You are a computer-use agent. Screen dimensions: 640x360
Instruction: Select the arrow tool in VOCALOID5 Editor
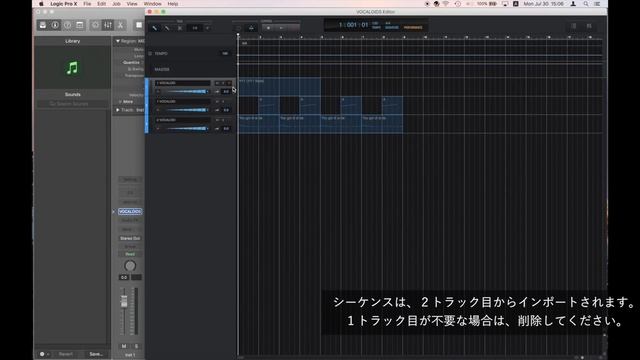155,28
